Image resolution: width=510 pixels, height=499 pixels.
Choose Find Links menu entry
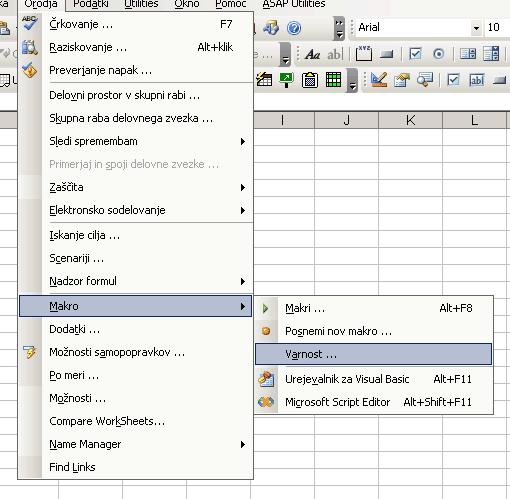[136, 467]
